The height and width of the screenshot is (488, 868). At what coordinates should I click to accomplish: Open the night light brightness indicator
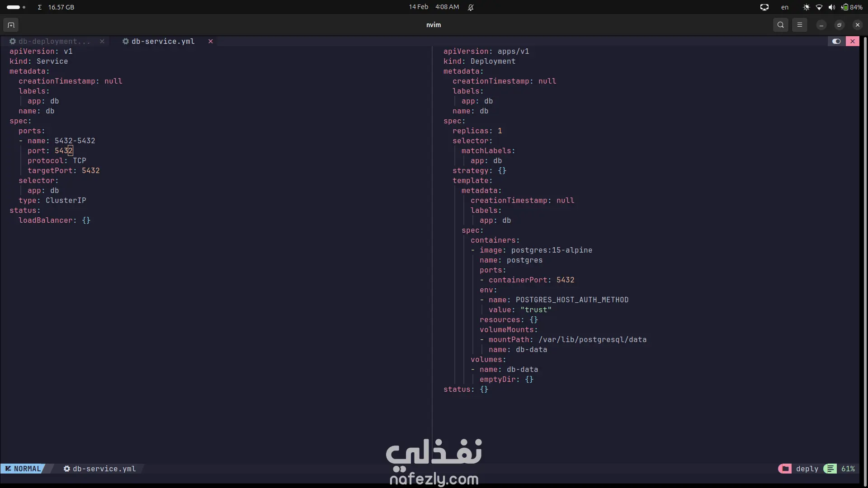click(807, 7)
